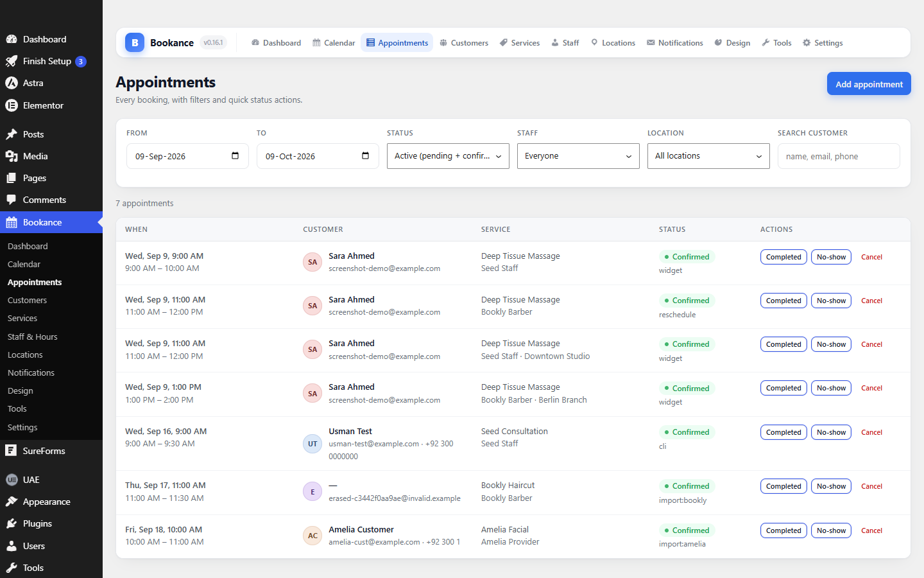Open Tools with wrench icon at sidebar bottom
The width and height of the screenshot is (924, 578).
[51, 568]
